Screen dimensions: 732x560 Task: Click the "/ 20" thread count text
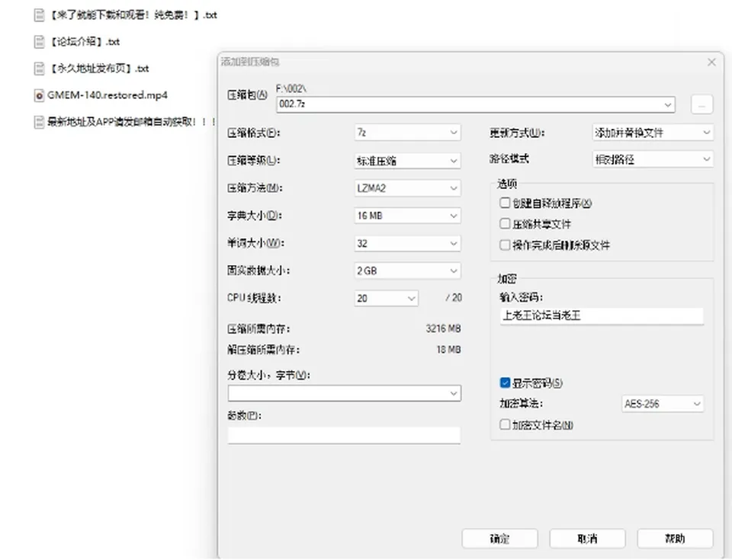coord(454,298)
